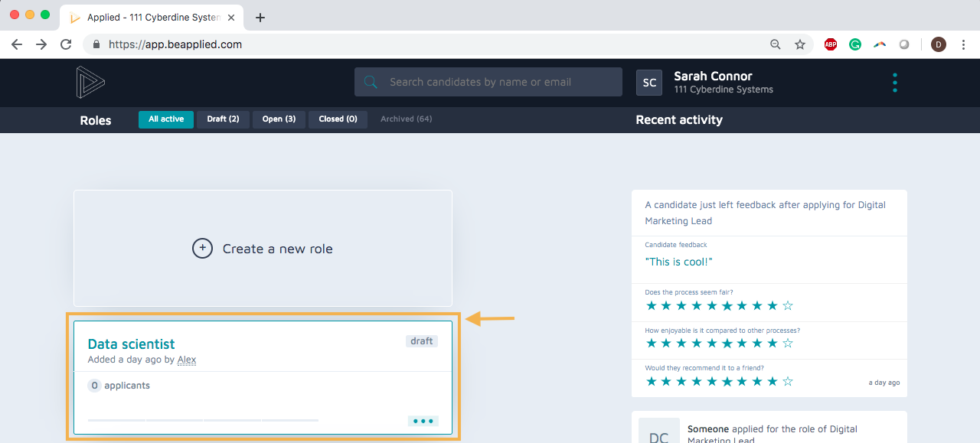Switch to Draft (2) roles
Image resolution: width=980 pixels, height=443 pixels.
tap(223, 119)
